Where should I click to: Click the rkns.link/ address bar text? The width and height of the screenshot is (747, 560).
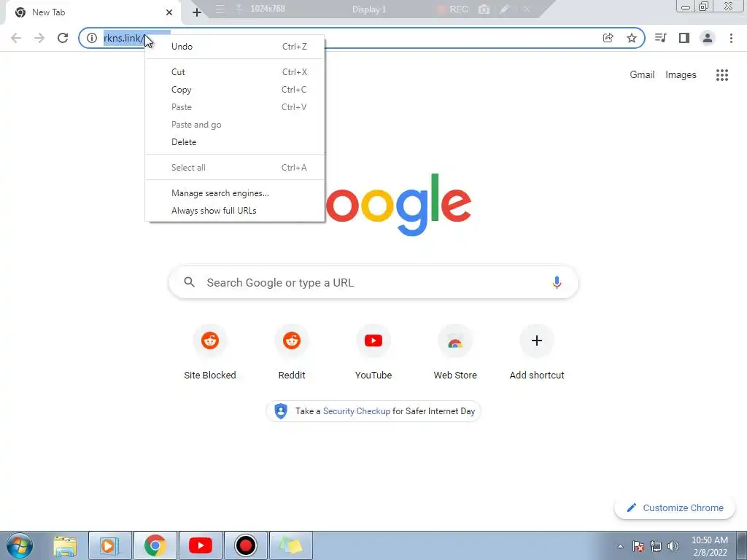pyautogui.click(x=123, y=38)
